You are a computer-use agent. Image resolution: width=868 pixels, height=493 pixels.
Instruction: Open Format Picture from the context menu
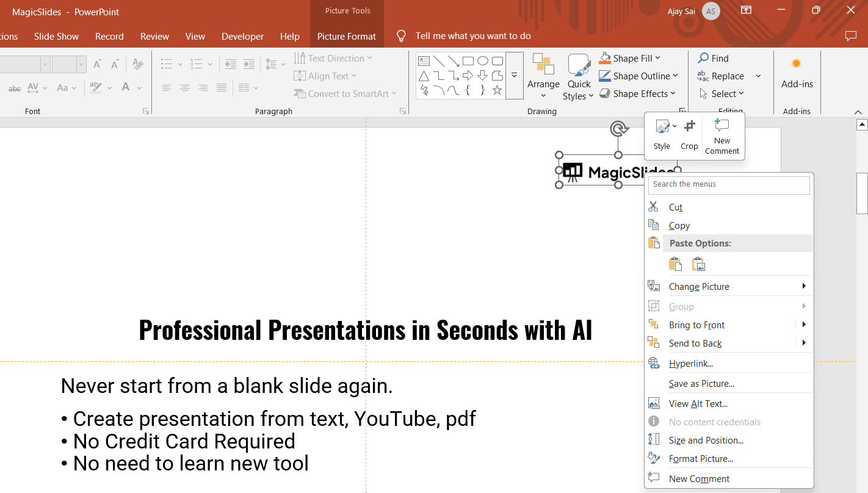coord(701,459)
